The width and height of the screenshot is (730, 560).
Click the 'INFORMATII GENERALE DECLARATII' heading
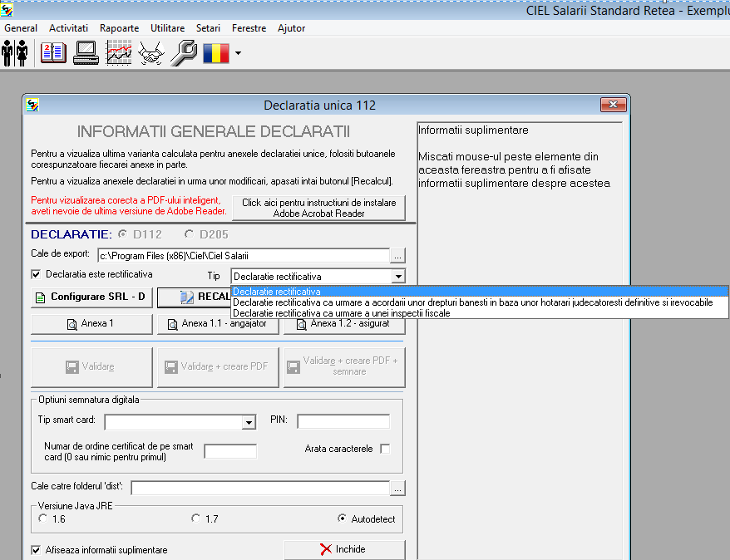tap(213, 131)
